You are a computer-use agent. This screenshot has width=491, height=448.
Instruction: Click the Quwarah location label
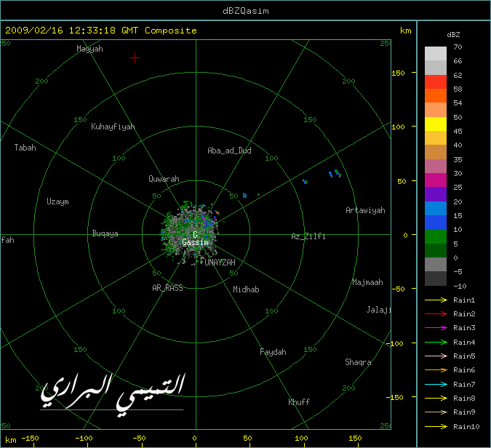click(164, 179)
